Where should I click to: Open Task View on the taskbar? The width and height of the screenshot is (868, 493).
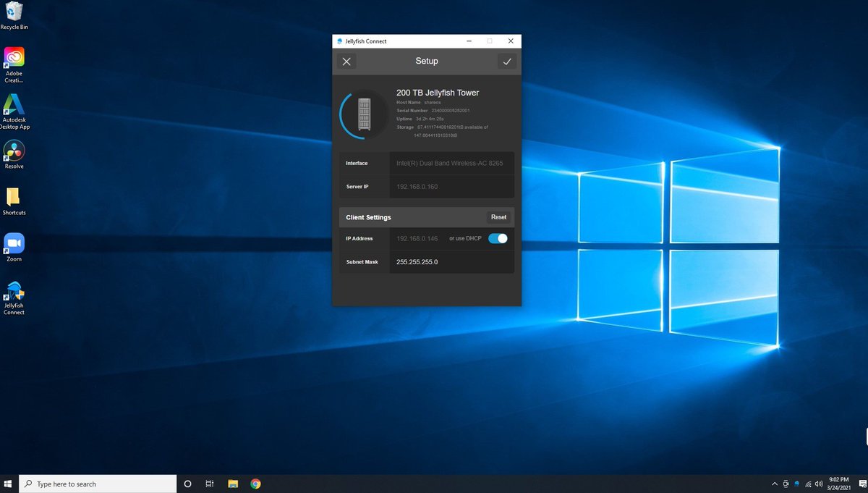pyautogui.click(x=209, y=484)
